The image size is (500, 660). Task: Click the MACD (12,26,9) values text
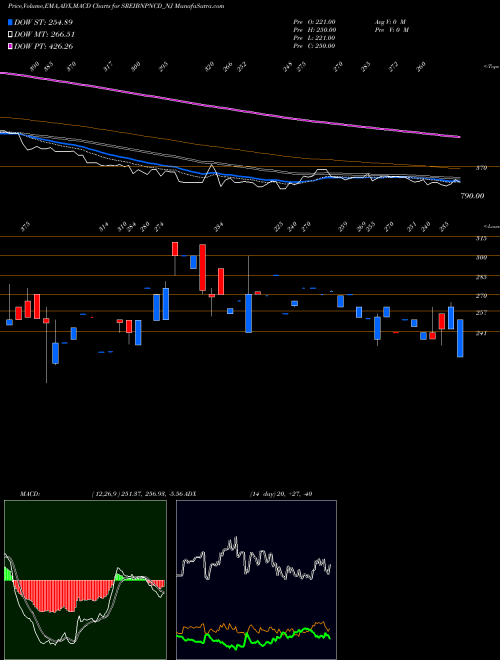(138, 494)
